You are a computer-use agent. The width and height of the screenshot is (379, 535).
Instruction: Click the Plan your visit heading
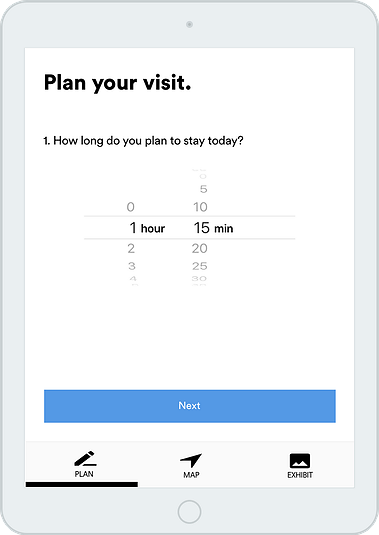pos(117,83)
